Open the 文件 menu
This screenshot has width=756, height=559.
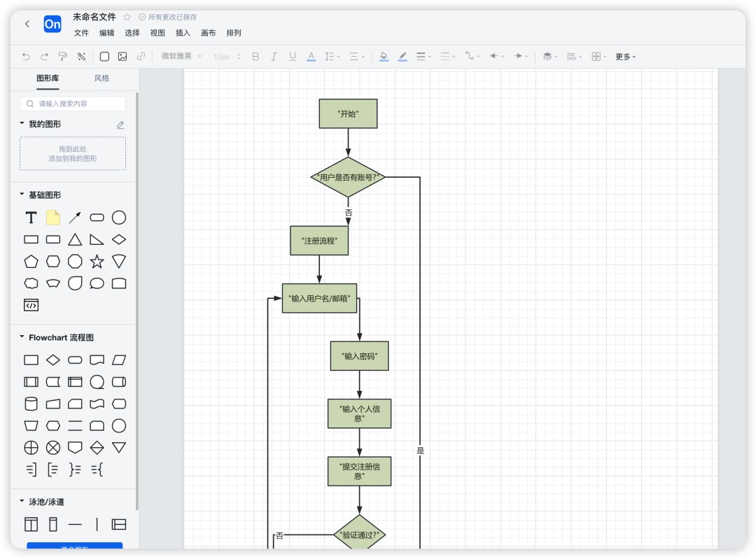pos(81,33)
